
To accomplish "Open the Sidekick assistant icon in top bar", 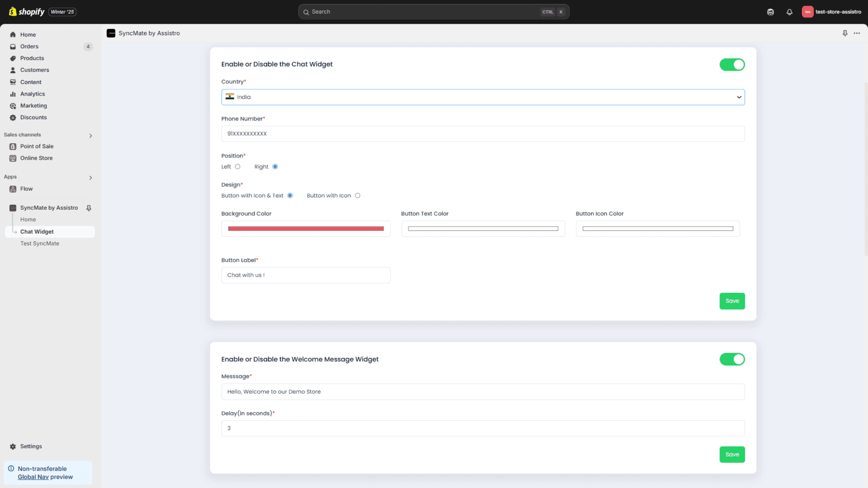I will pyautogui.click(x=770, y=12).
